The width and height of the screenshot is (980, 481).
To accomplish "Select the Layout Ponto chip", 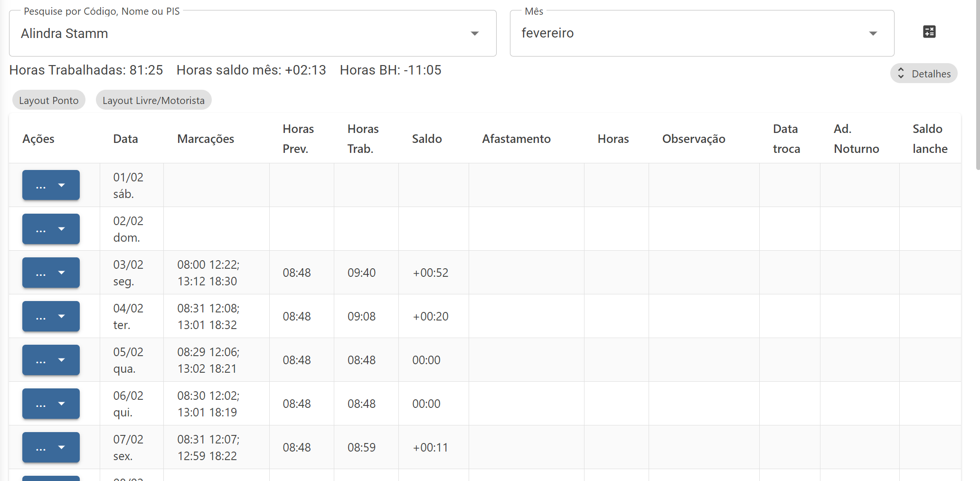I will pyautogui.click(x=49, y=100).
